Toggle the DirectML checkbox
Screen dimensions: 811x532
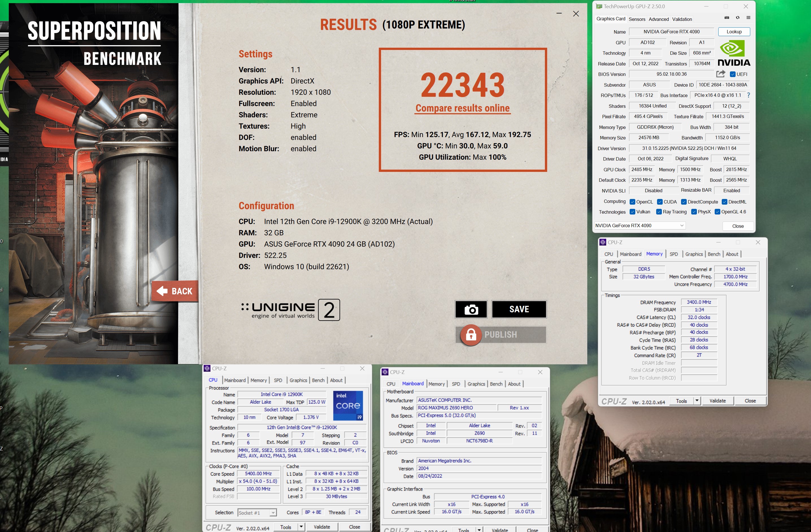[725, 202]
